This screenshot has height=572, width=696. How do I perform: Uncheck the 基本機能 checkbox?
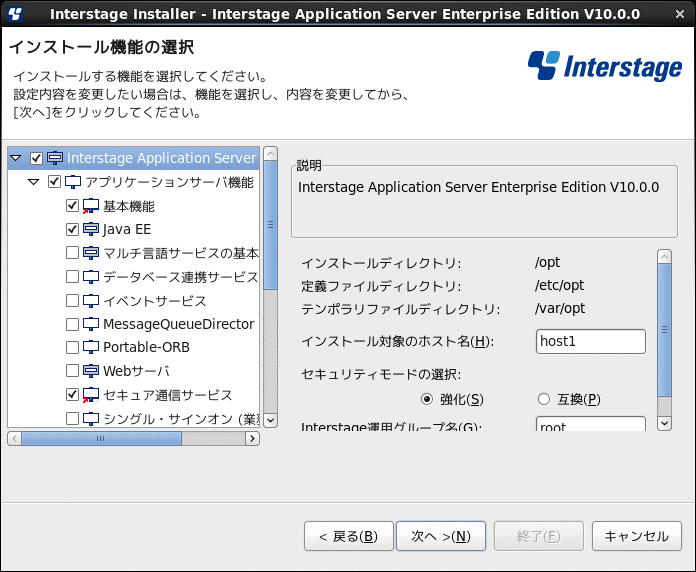(72, 205)
